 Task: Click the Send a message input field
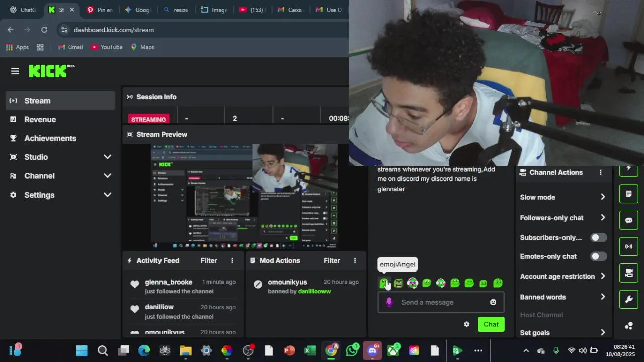441,302
